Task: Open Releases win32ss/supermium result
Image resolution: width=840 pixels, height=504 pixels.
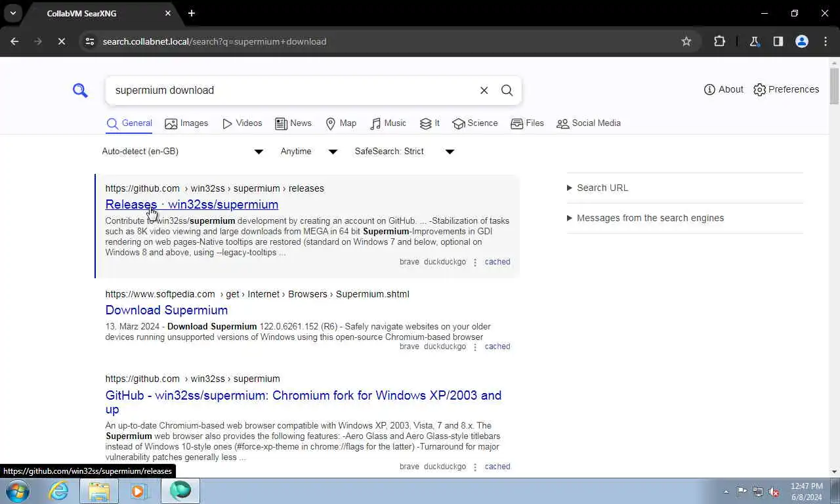Action: point(192,205)
